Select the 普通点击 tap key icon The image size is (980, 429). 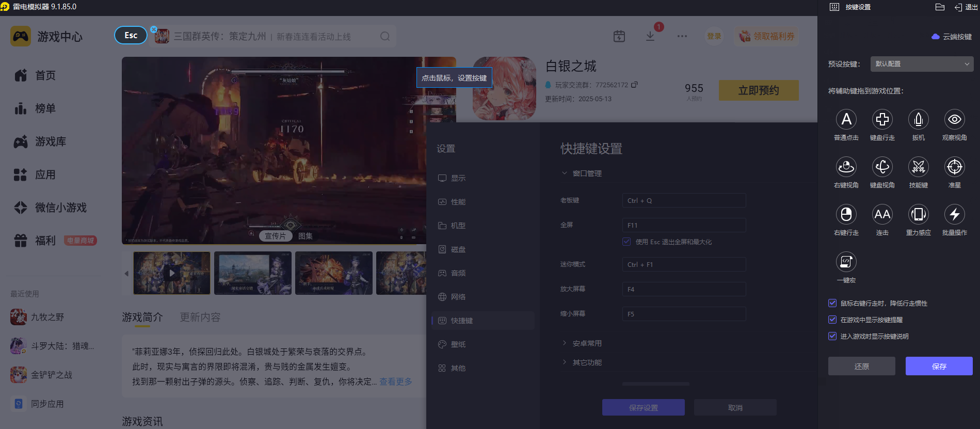pyautogui.click(x=846, y=119)
